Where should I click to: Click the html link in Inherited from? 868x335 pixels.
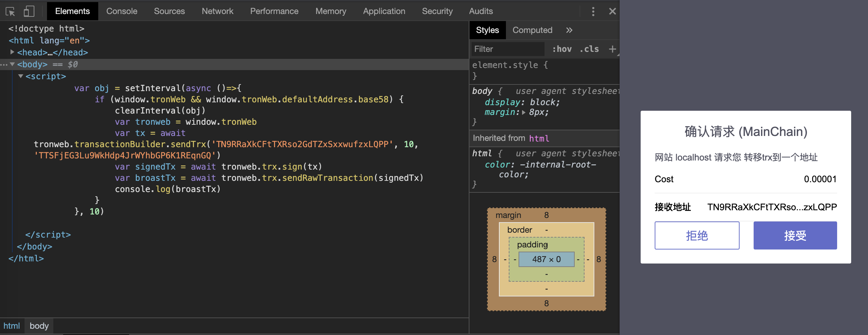[x=539, y=138]
